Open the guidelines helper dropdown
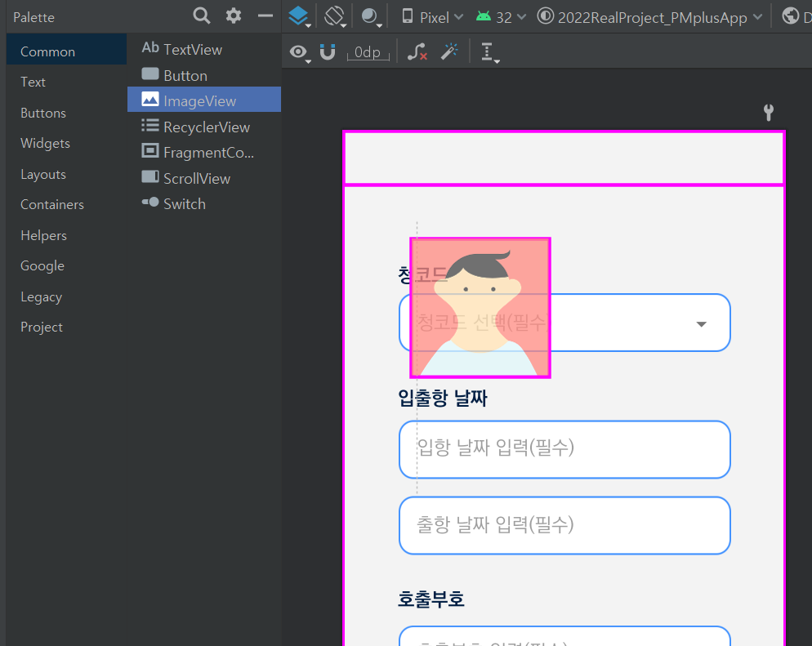 pos(489,52)
